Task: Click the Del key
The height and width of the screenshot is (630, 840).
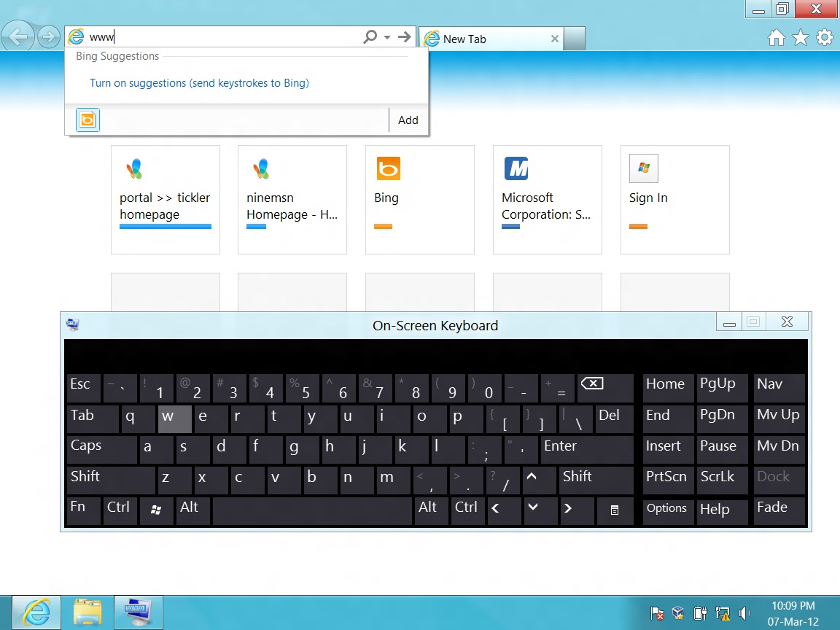Action: (615, 419)
